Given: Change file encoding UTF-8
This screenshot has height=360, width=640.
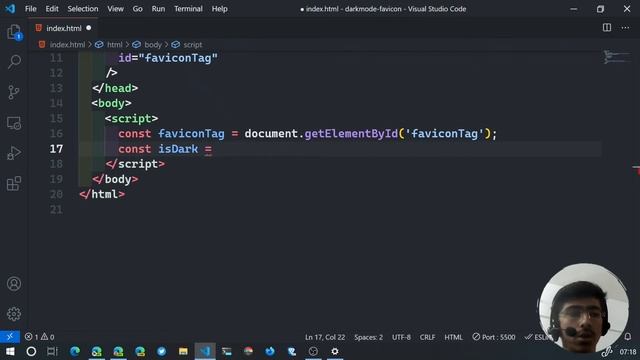Looking at the screenshot, I should 401,337.
